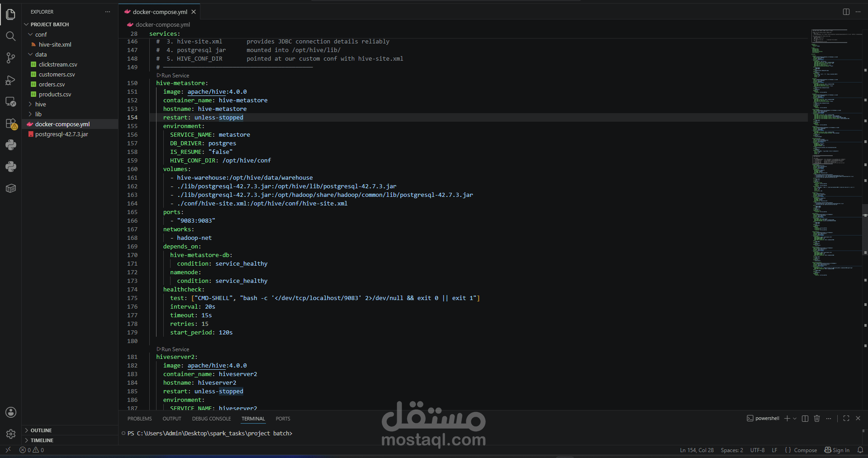
Task: Change indentation Spaces: 2
Action: tap(732, 450)
